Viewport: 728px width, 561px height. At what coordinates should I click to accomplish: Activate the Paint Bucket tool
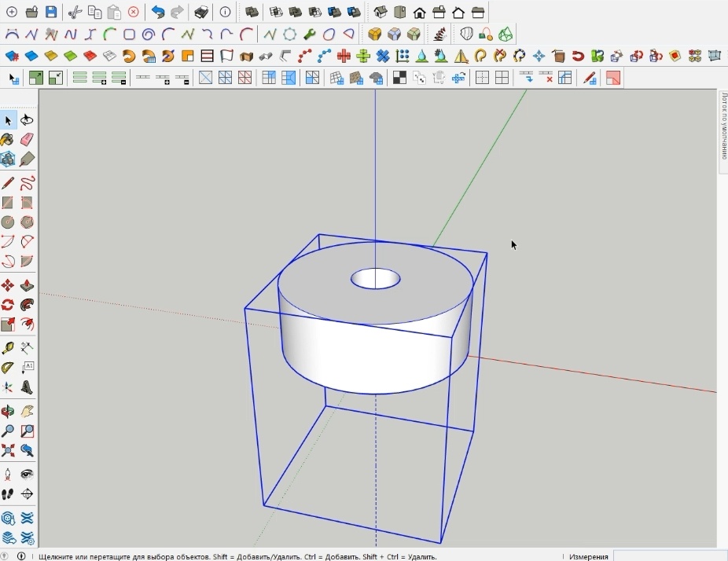coord(8,140)
